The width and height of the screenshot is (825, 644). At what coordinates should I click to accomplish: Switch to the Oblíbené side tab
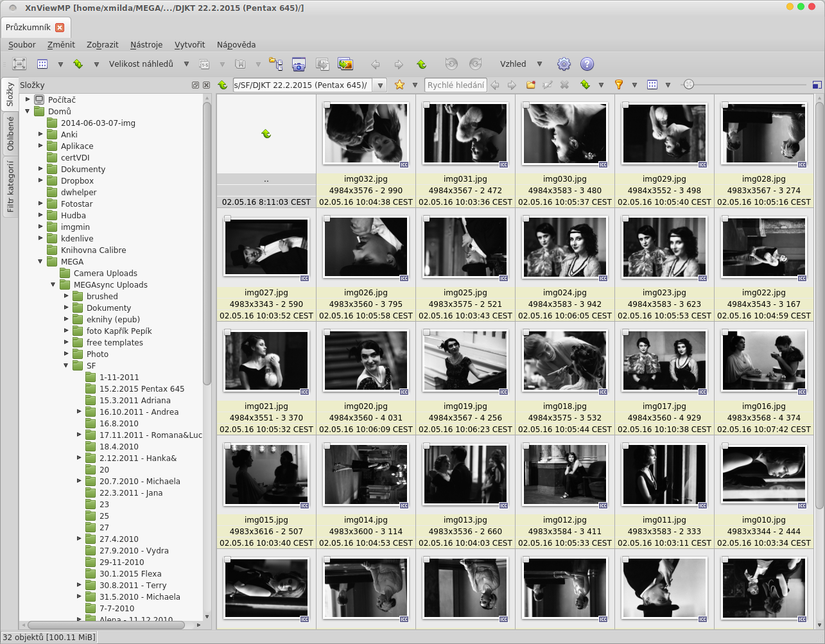(x=10, y=134)
